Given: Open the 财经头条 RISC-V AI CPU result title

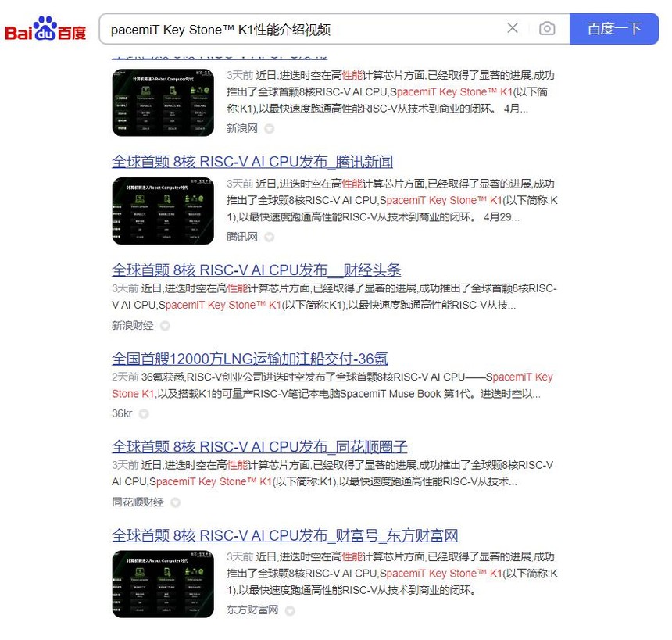Looking at the screenshot, I should pos(256,270).
